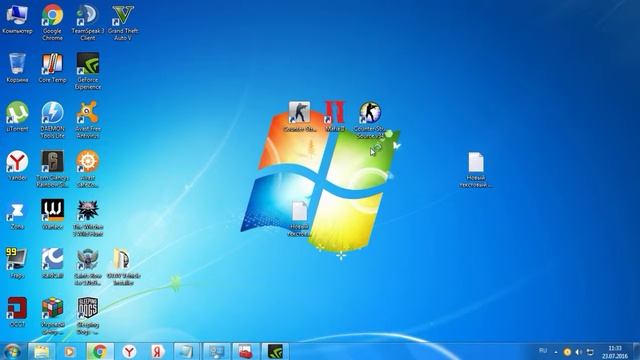The height and width of the screenshot is (360, 640).
Task: Open the yellow round tray icon
Action: (x=567, y=352)
